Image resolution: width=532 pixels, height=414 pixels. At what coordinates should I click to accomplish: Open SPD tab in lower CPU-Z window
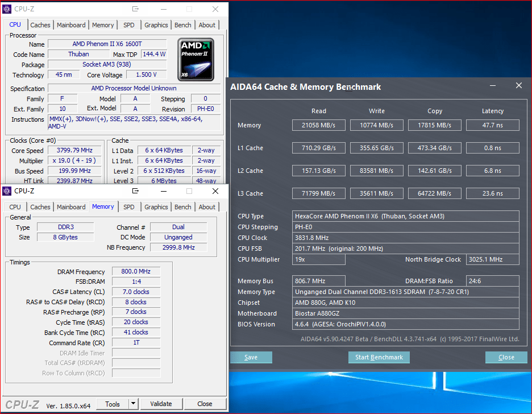tap(129, 207)
